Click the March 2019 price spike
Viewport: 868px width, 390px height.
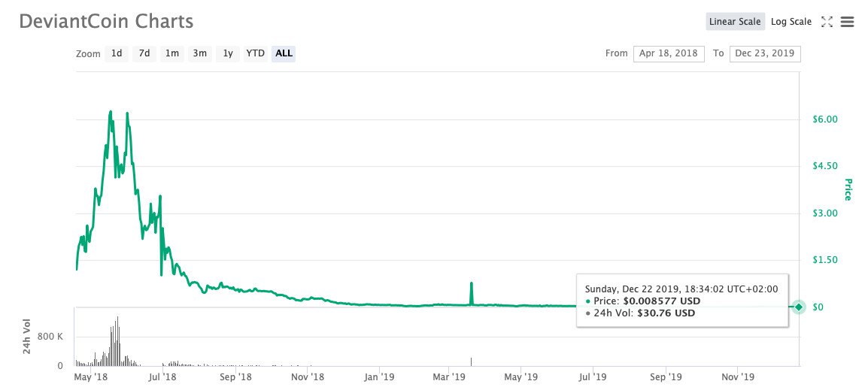tap(471, 293)
